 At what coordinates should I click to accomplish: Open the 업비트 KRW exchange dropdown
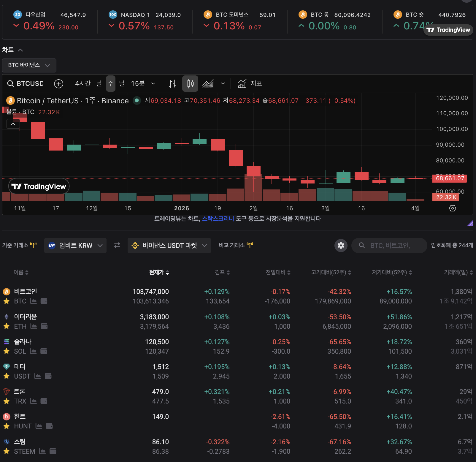[75, 246]
